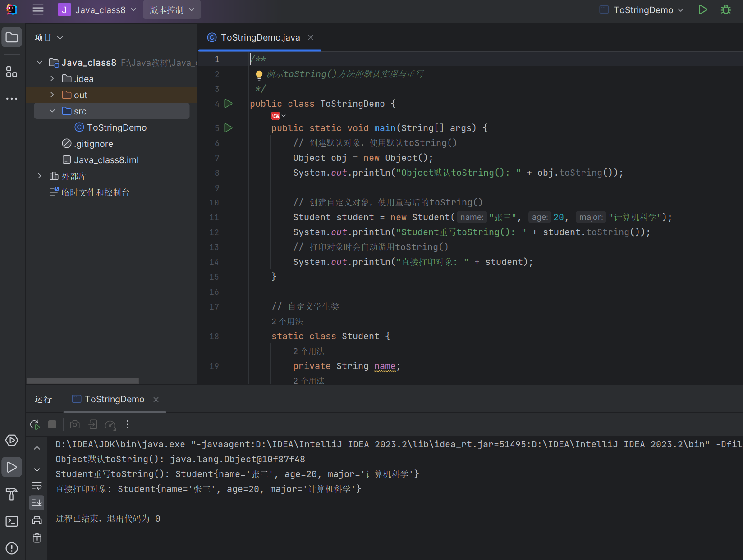Viewport: 743px width, 560px height.
Task: Run the main method from the gutter
Action: [x=229, y=128]
